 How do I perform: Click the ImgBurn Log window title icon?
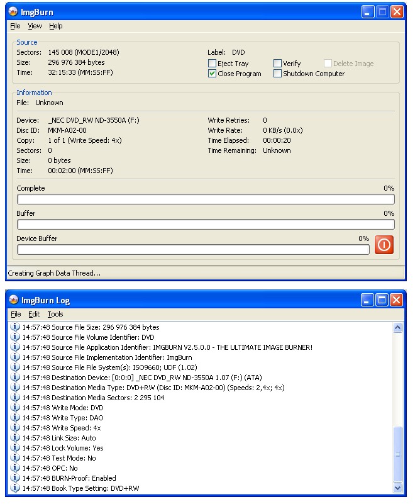pos(13,300)
